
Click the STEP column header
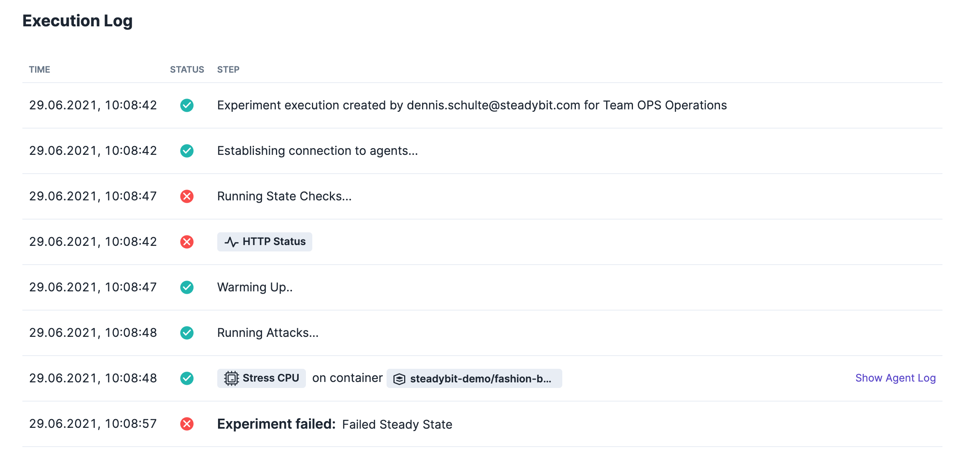click(228, 69)
